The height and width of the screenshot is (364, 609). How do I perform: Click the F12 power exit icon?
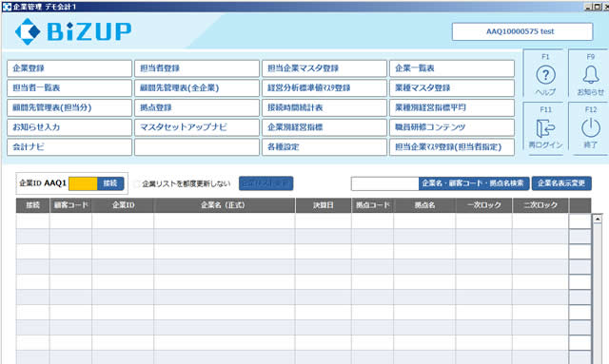click(x=591, y=127)
